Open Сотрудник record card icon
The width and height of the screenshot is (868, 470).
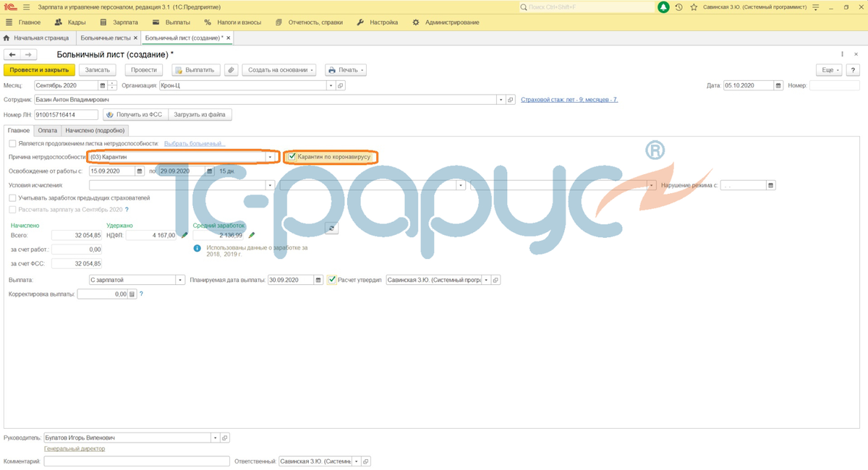coord(510,100)
